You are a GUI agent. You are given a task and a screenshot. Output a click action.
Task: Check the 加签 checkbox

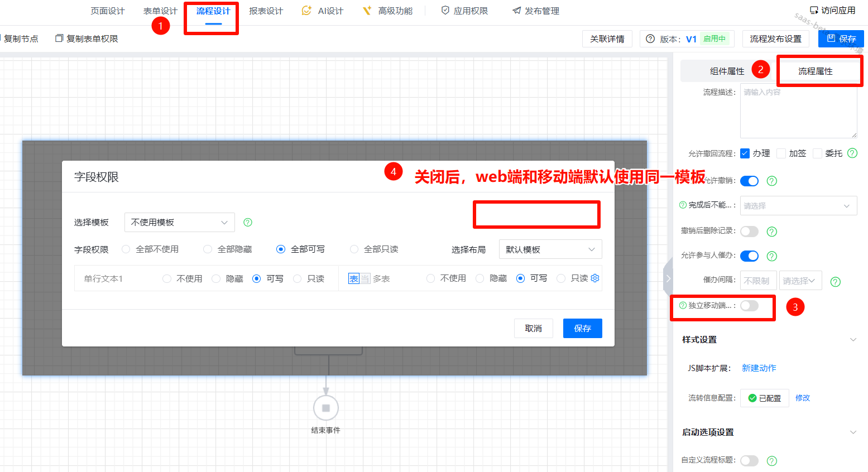pyautogui.click(x=781, y=153)
